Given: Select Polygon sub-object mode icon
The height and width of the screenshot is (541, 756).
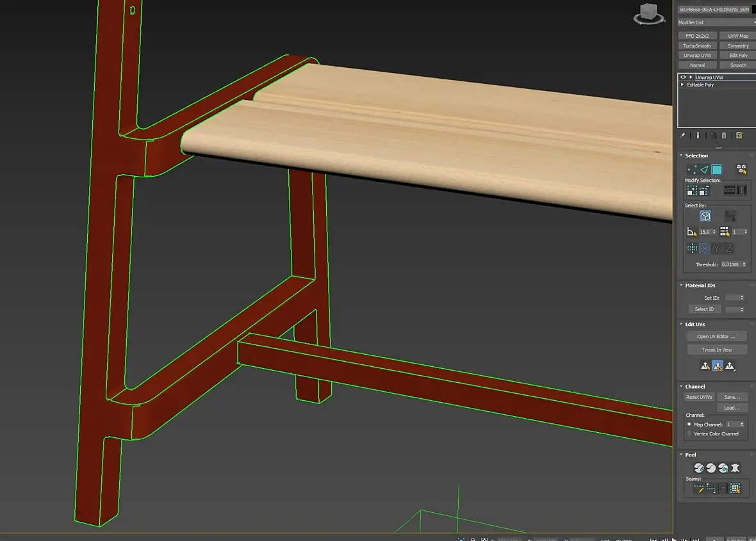Looking at the screenshot, I should tap(717, 170).
